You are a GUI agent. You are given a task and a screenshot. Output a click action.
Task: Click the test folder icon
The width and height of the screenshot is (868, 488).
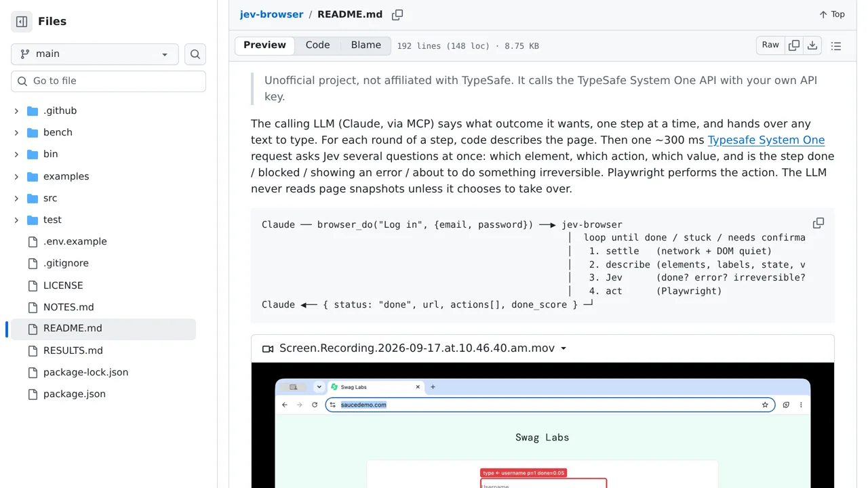pyautogui.click(x=33, y=220)
